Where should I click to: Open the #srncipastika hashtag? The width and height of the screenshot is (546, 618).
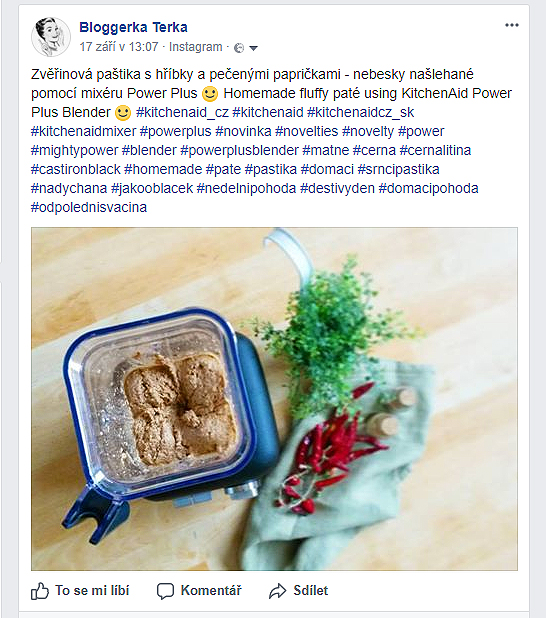point(398,169)
